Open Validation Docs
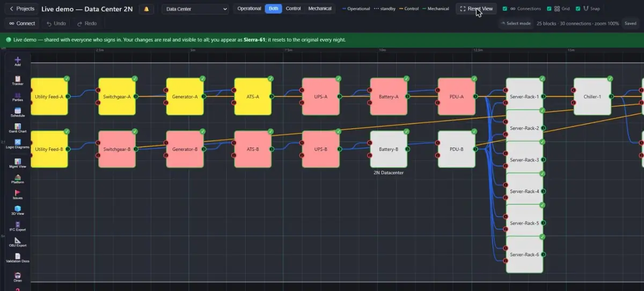 tap(18, 258)
